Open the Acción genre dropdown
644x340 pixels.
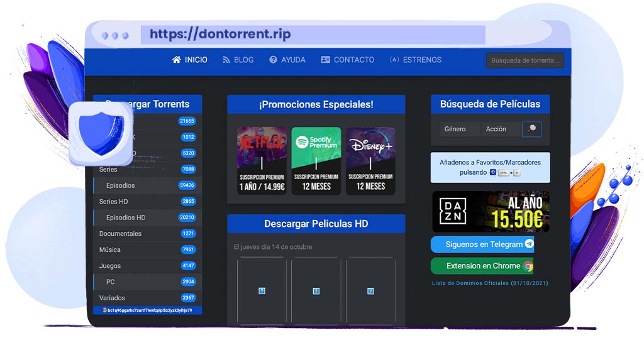[x=501, y=129]
